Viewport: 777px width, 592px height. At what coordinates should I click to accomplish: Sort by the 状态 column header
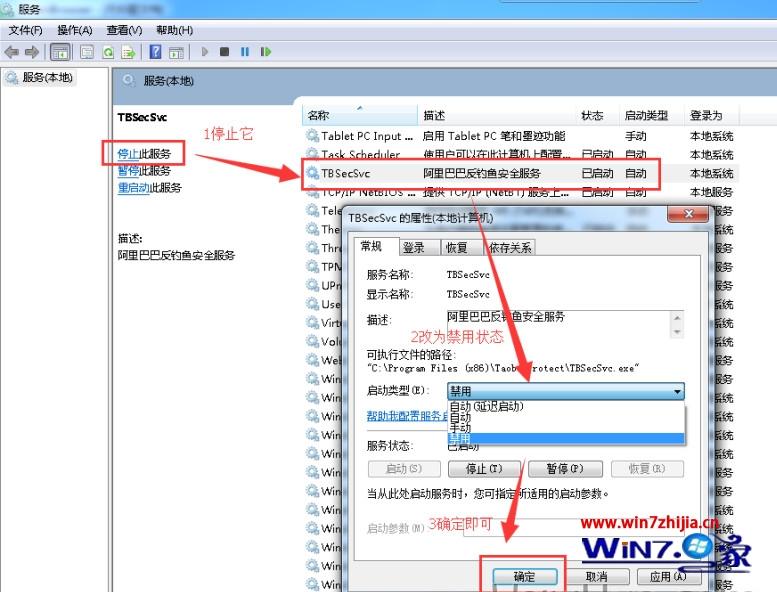(x=598, y=115)
